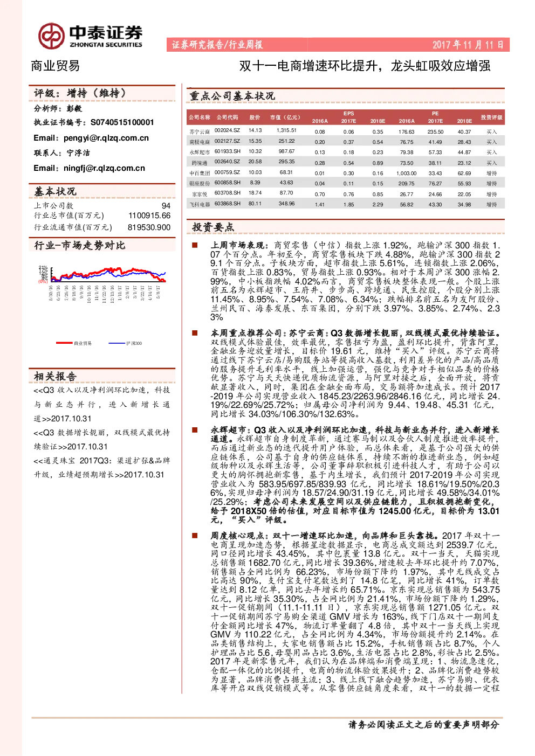
Task: Click the PE column group header
Action: pos(435,114)
